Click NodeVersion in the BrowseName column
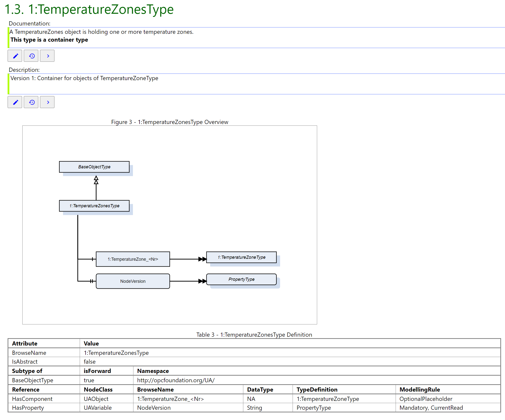 154,408
